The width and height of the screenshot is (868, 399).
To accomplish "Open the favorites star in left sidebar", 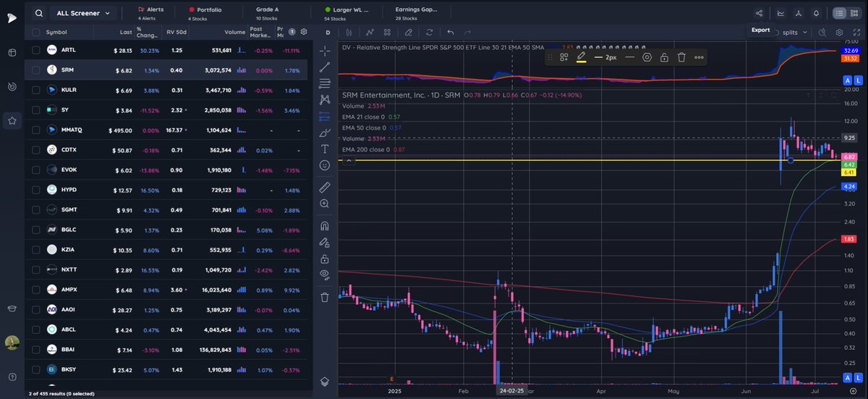I will (12, 121).
